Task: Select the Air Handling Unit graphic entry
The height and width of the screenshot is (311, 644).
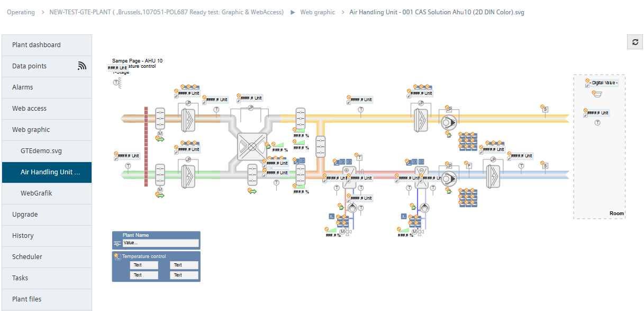Action: 47,172
